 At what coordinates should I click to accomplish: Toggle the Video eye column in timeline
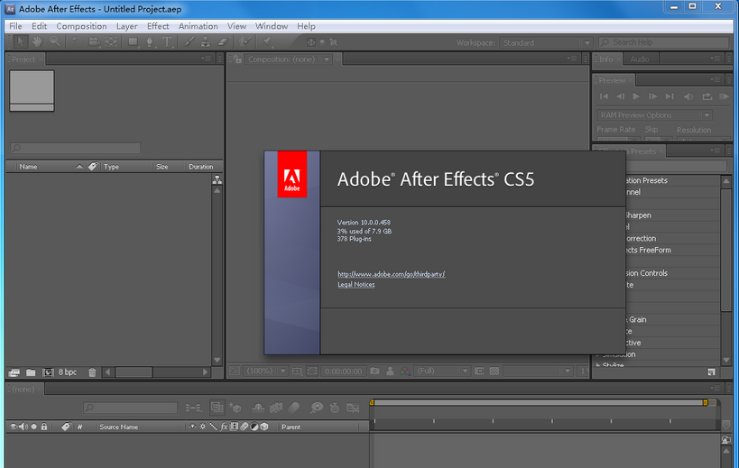click(13, 427)
